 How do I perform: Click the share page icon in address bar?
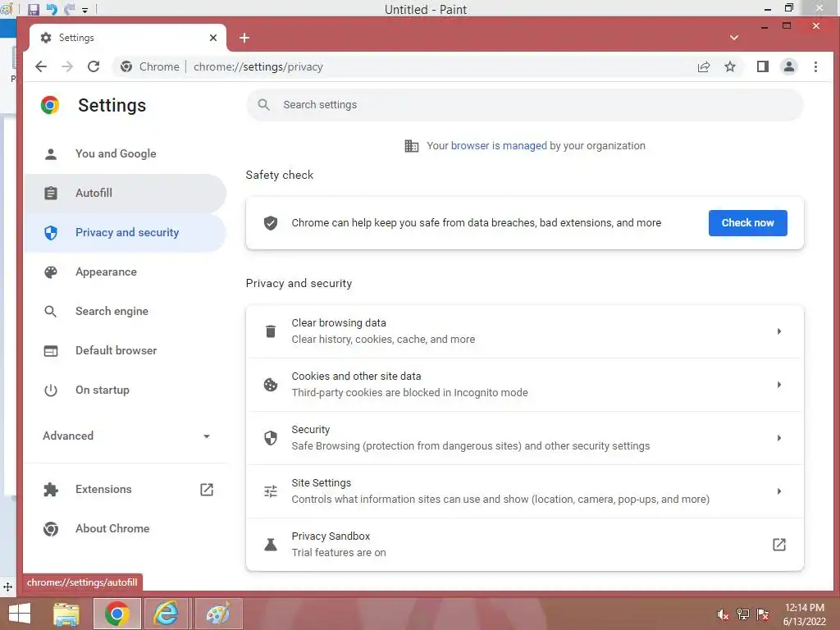[703, 66]
